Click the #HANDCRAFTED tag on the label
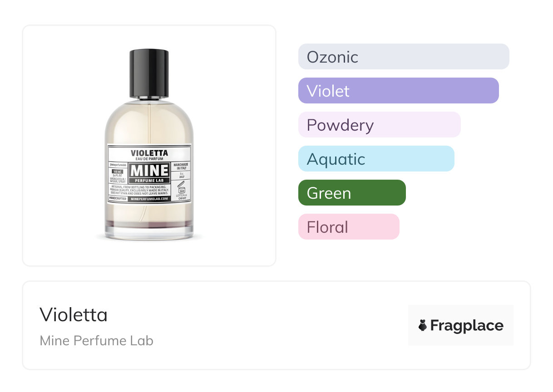553x392 pixels. [x=118, y=199]
